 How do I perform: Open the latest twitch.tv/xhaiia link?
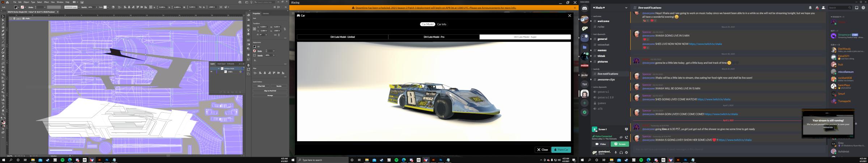[735, 140]
